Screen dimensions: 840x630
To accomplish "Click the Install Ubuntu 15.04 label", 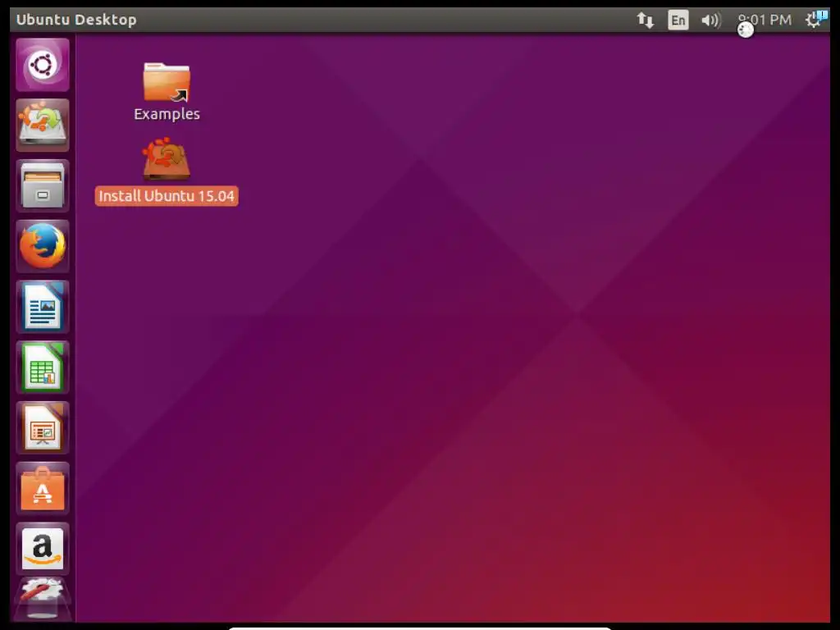I will 167,196.
